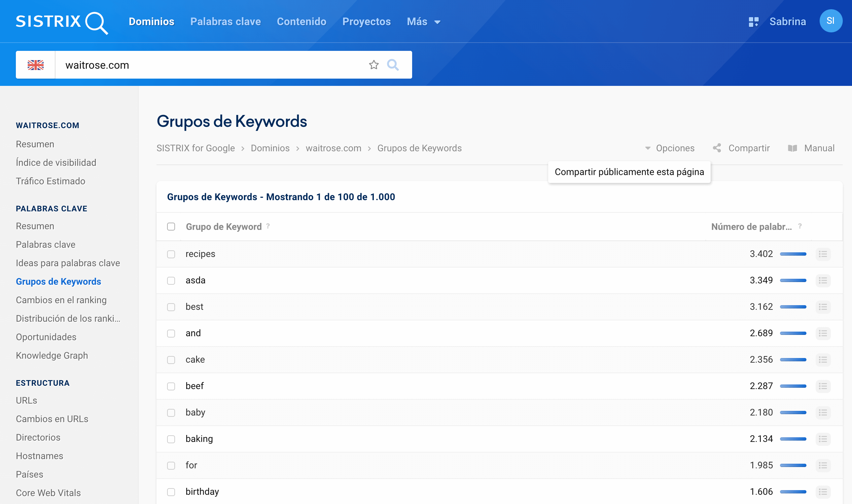The width and height of the screenshot is (852, 504).
Task: Click the SI user avatar
Action: click(x=830, y=21)
